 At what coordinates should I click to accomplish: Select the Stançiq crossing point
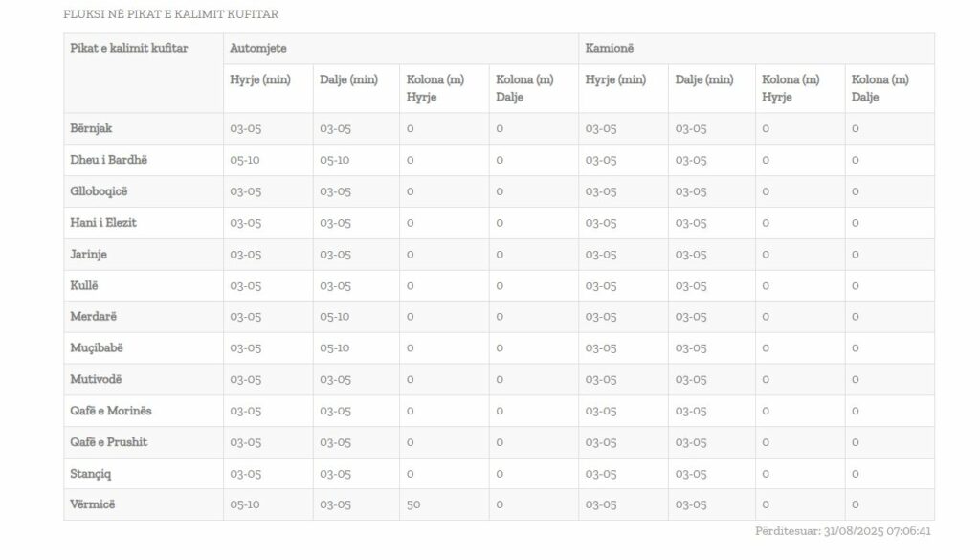[x=90, y=473]
